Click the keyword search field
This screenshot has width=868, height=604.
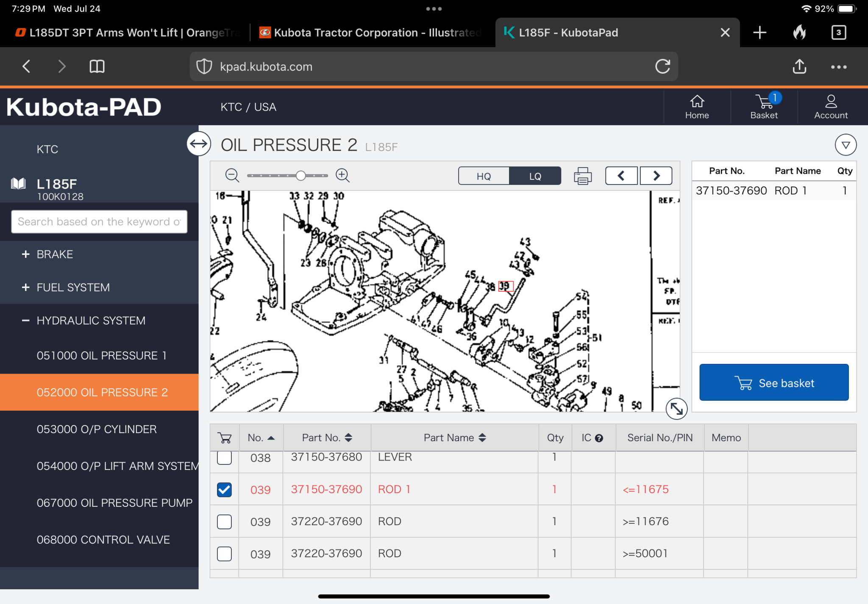[99, 222]
